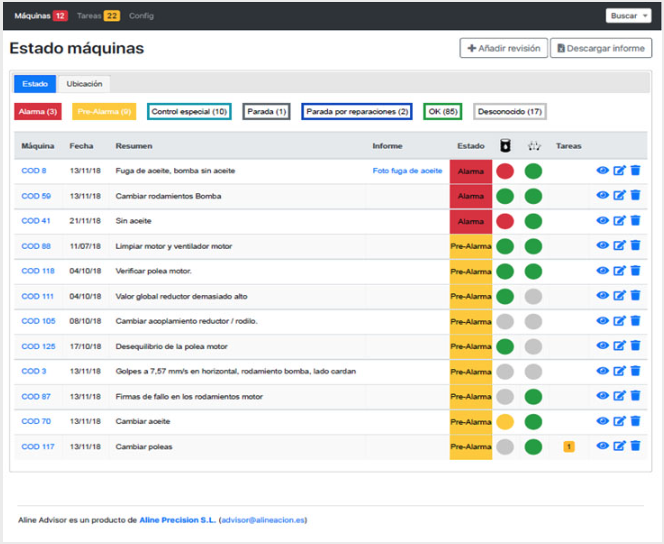Show COD 125 details with eye icon

(x=602, y=346)
